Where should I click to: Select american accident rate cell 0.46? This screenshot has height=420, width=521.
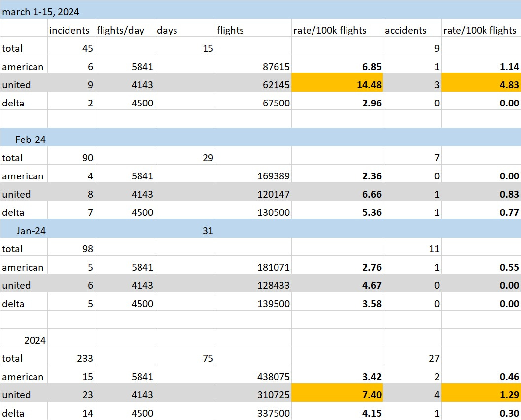pos(481,375)
